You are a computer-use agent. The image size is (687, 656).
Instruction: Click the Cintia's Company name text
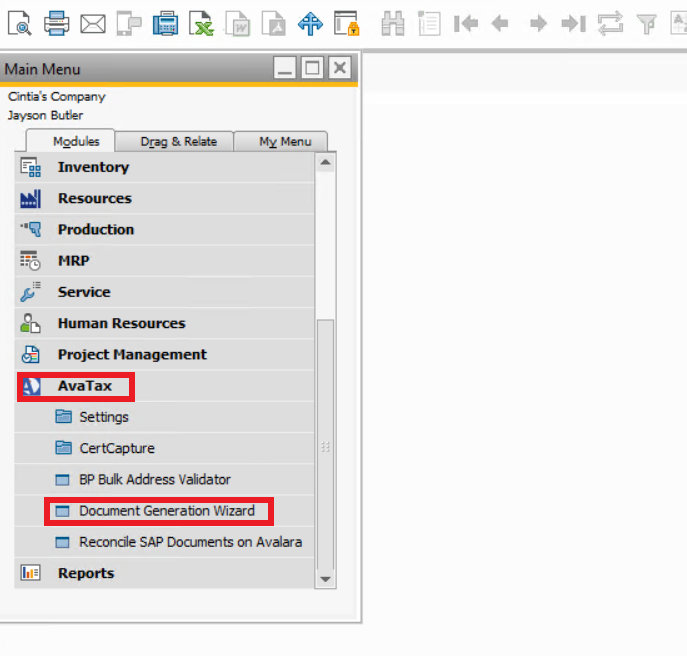pos(57,96)
